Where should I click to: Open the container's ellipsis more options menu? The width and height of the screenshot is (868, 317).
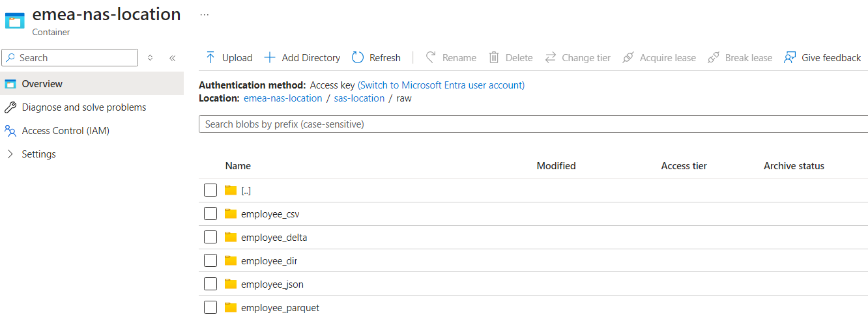[x=204, y=14]
